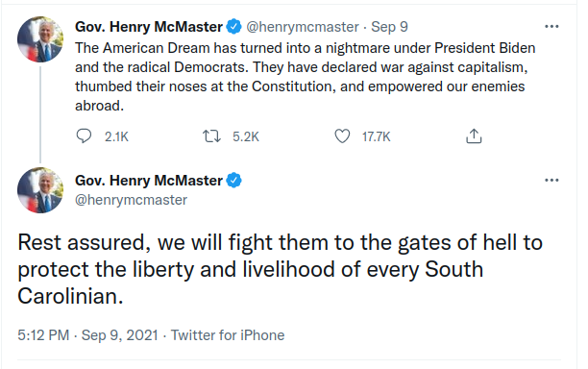Visit @henrymcmaster handle in first tweet

pos(303,27)
